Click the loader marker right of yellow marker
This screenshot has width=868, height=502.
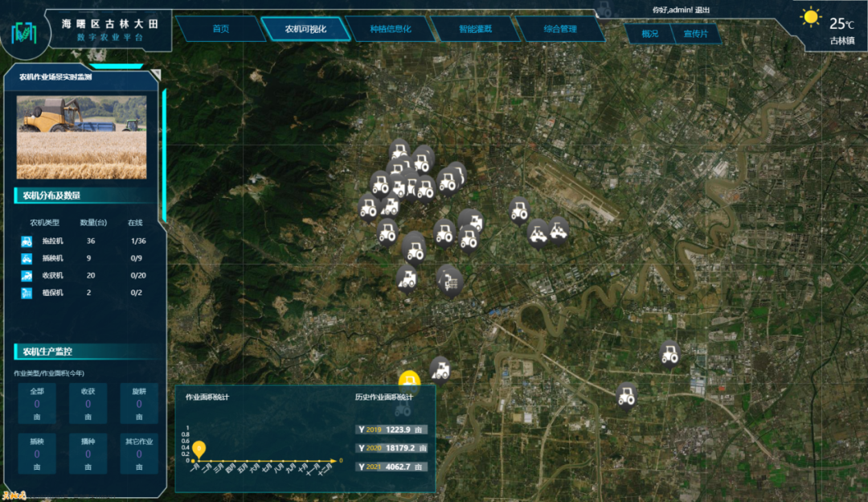click(x=440, y=370)
